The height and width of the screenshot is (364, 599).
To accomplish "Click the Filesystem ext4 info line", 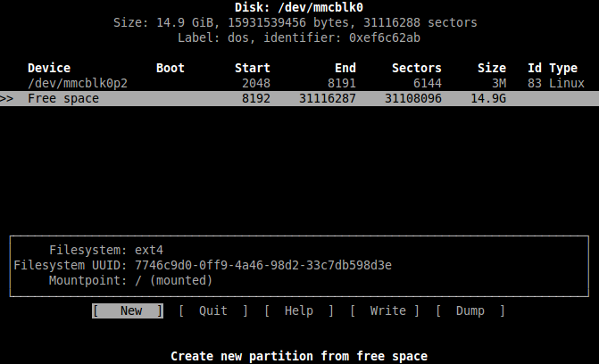I will click(x=106, y=250).
